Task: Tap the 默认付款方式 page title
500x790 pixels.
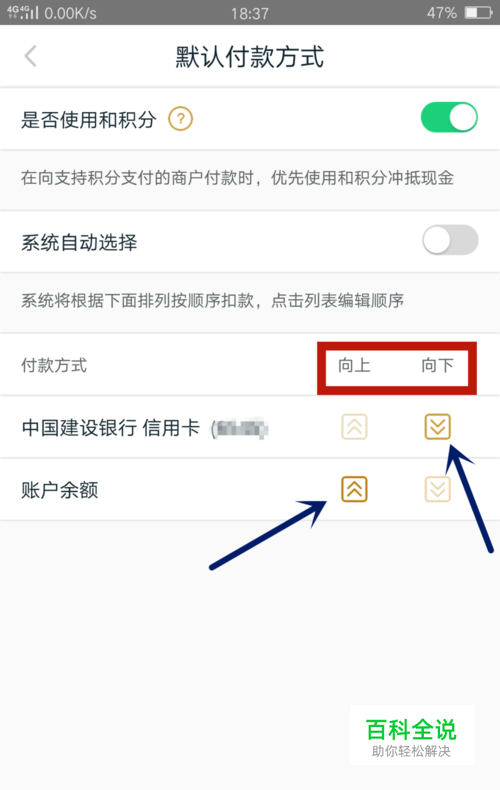Action: tap(249, 56)
